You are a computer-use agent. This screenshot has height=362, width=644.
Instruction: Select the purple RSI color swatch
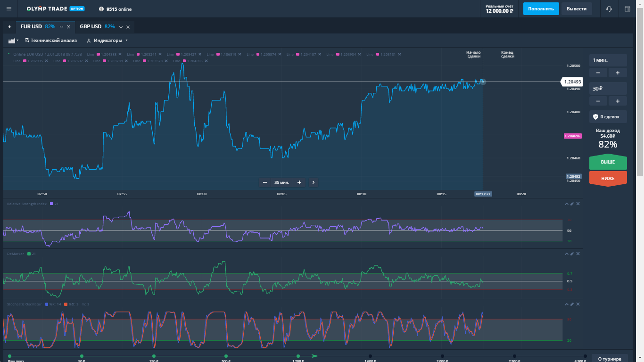tap(51, 204)
